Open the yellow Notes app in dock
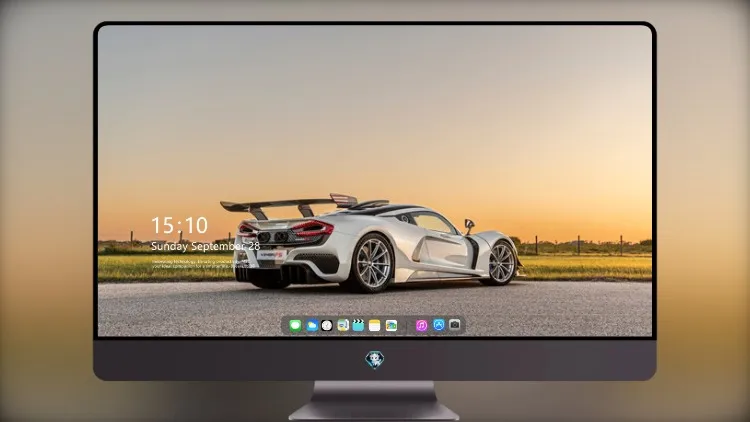Image resolution: width=750 pixels, height=422 pixels. 375,326
